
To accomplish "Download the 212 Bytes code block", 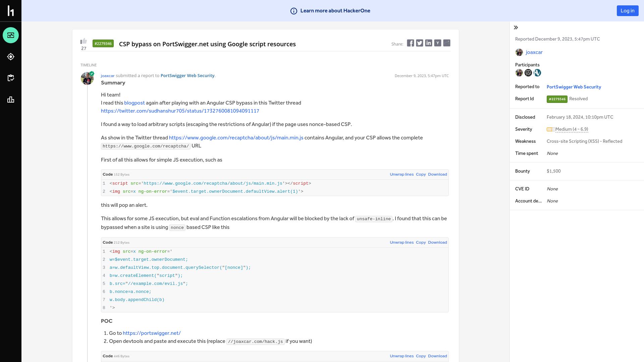I will click(x=437, y=242).
